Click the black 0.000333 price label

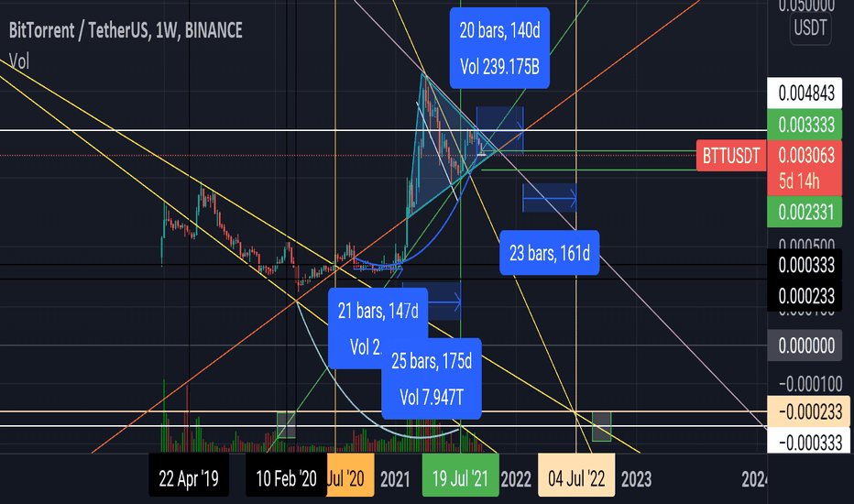(806, 266)
